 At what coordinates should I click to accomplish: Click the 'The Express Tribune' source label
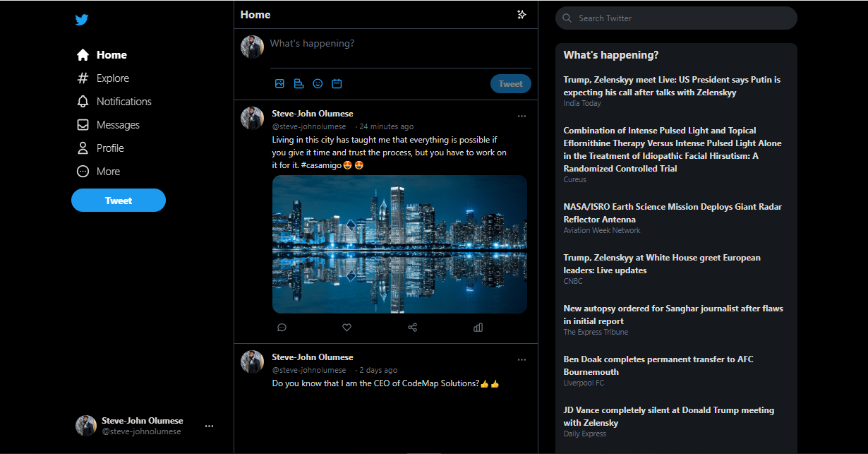pyautogui.click(x=596, y=332)
